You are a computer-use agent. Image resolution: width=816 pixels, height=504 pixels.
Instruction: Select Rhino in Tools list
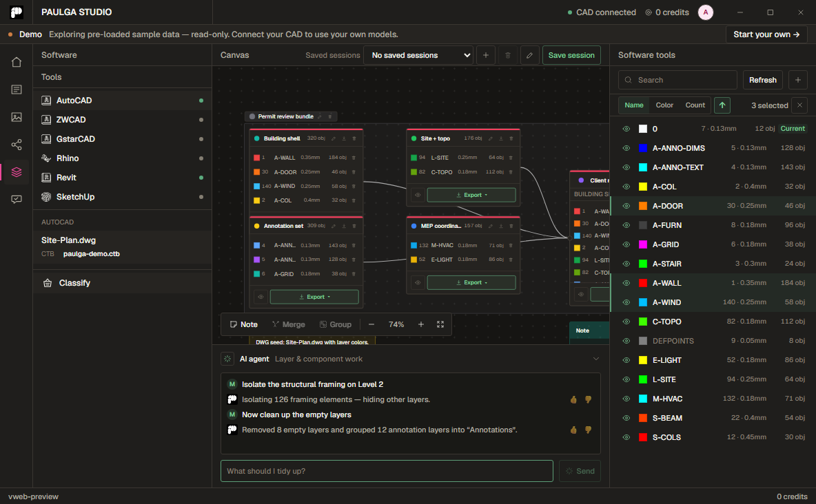(x=122, y=158)
